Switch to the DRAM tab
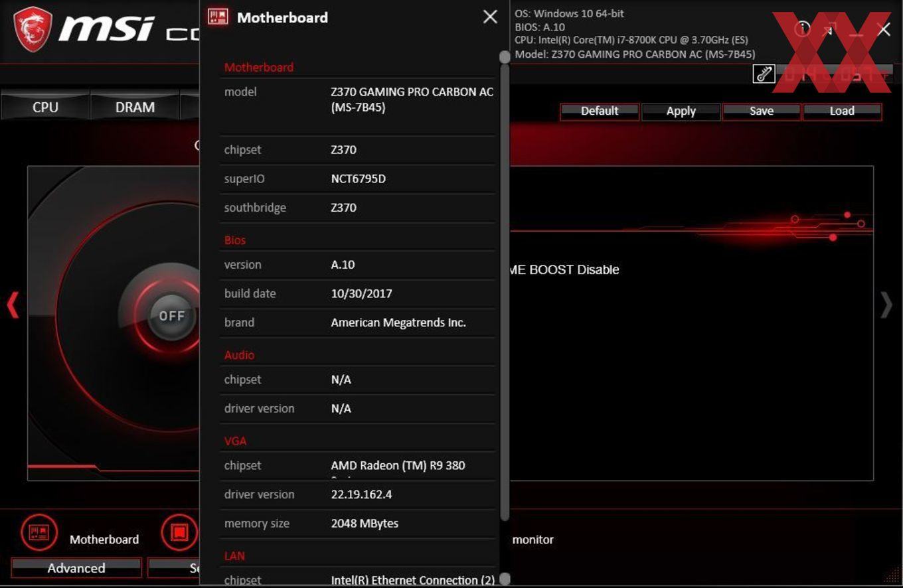Viewport: 903px width, 588px height. tap(135, 107)
